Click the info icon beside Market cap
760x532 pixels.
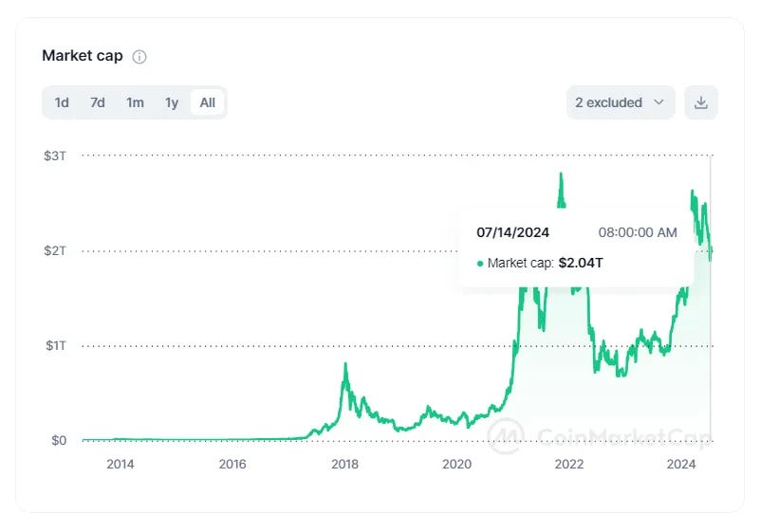(139, 56)
